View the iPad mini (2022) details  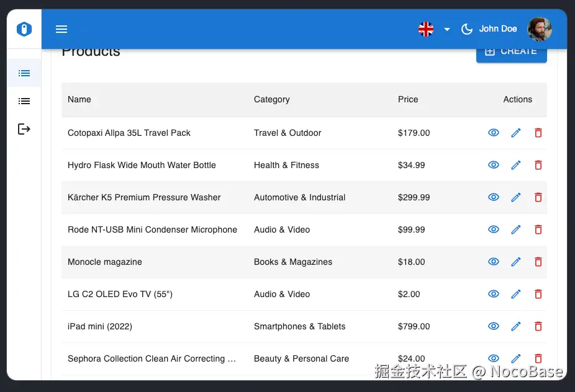point(494,326)
